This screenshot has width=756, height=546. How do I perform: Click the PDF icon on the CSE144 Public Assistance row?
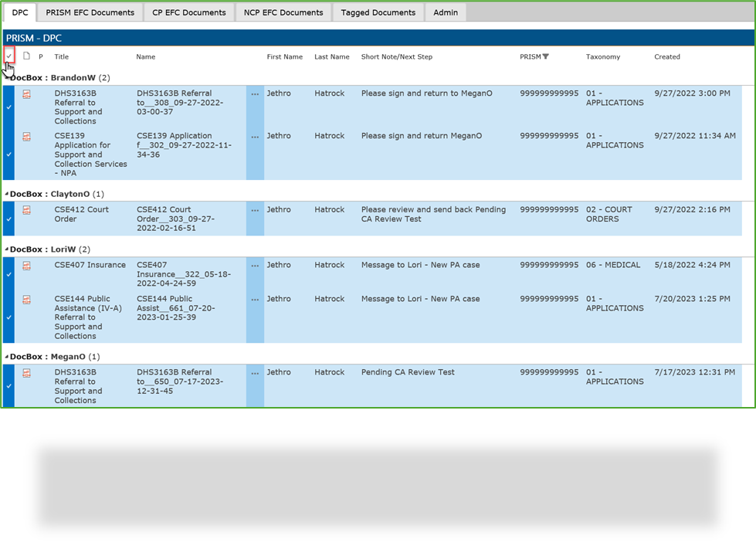pos(26,300)
